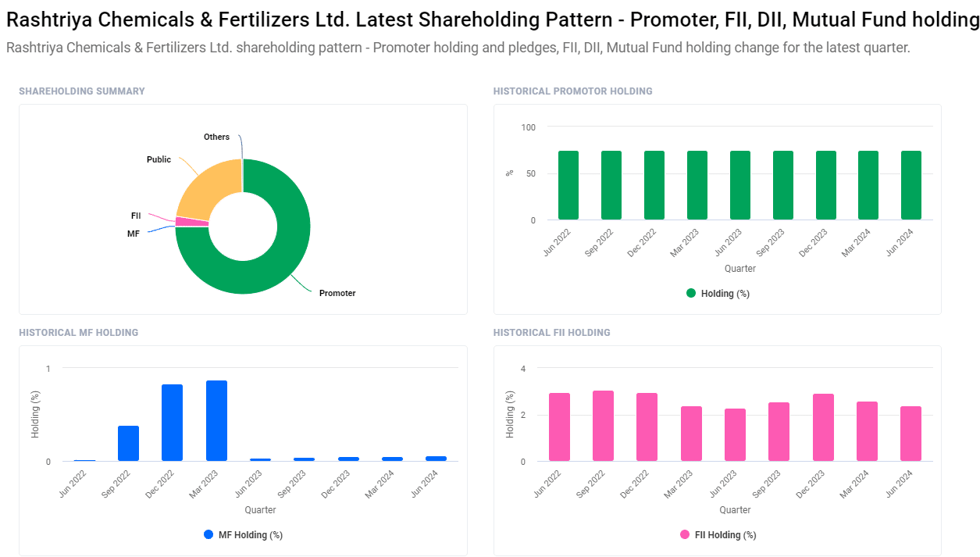Select Jun 2022 bar in promoter holding chart
Image resolution: width=980 pixels, height=557 pixels.
[x=568, y=185]
